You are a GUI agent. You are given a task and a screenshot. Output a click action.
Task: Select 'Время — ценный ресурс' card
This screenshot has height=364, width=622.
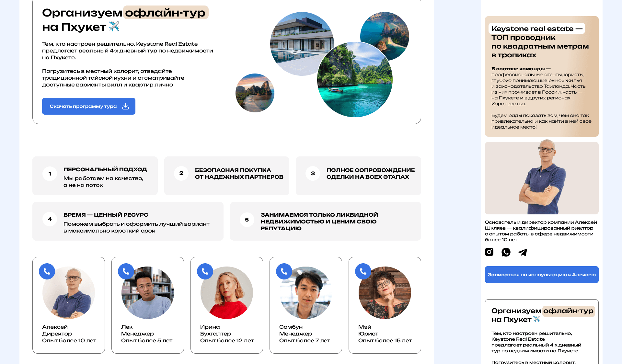click(128, 221)
